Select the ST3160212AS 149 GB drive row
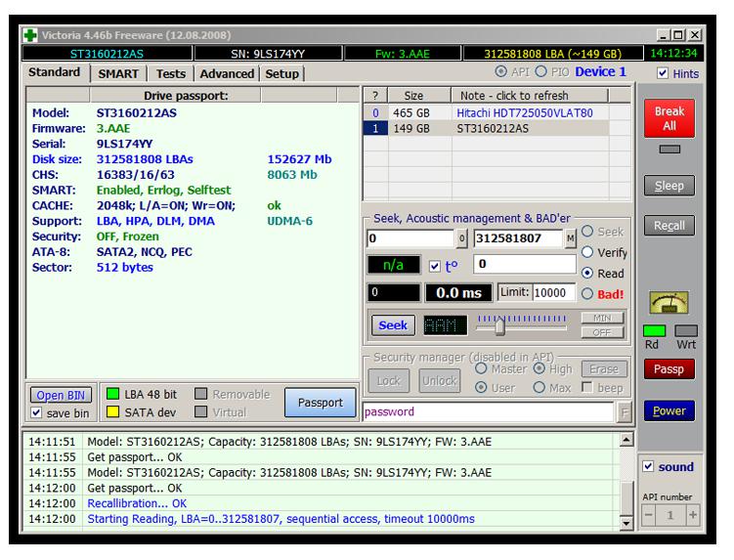This screenshot has width=734, height=560. click(x=487, y=128)
